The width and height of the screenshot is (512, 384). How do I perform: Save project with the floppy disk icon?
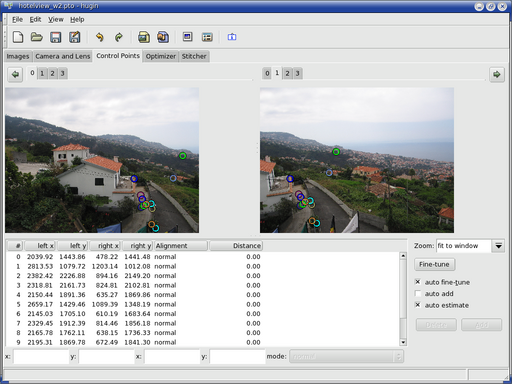click(x=56, y=37)
